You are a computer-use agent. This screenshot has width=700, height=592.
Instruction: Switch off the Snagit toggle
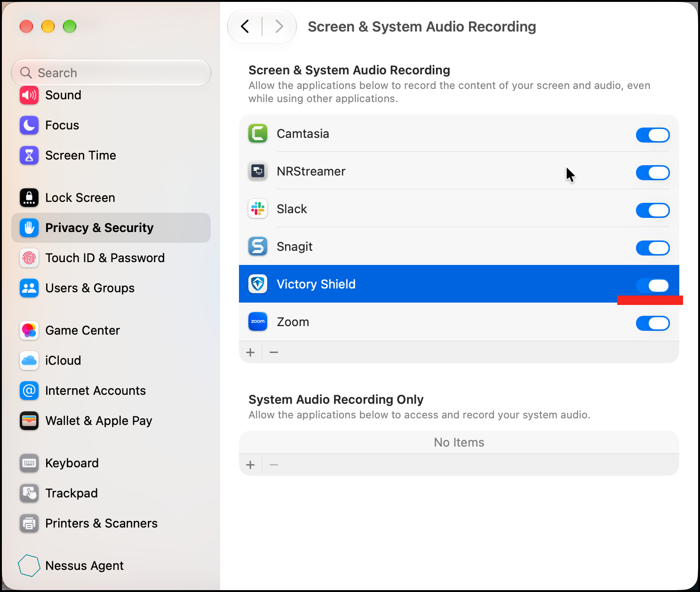[x=653, y=248]
